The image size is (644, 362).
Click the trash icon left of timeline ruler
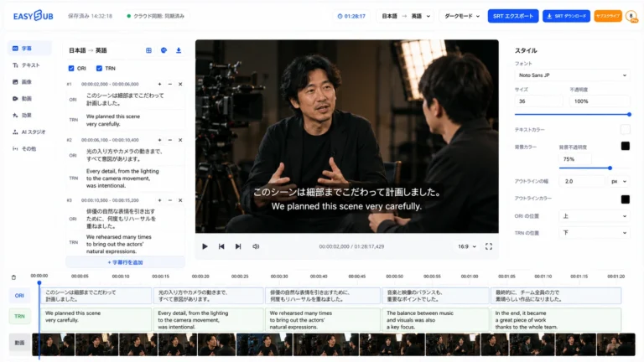tap(13, 277)
